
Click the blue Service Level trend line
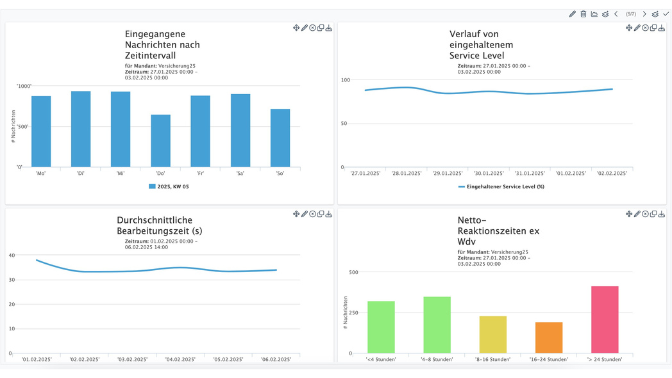(489, 91)
